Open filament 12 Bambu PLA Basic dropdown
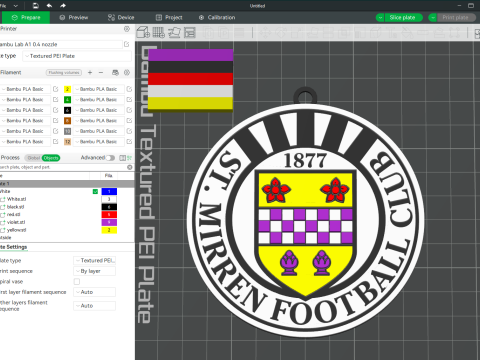The width and height of the screenshot is (480, 360). point(98,142)
